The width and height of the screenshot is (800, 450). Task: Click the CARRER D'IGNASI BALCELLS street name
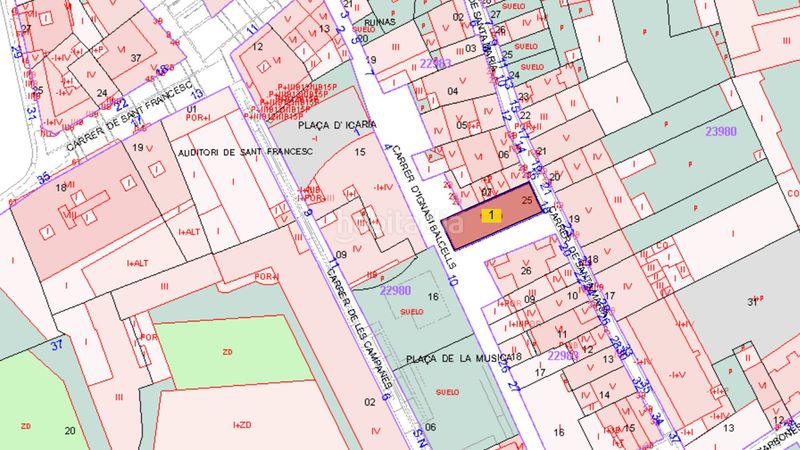click(424, 206)
